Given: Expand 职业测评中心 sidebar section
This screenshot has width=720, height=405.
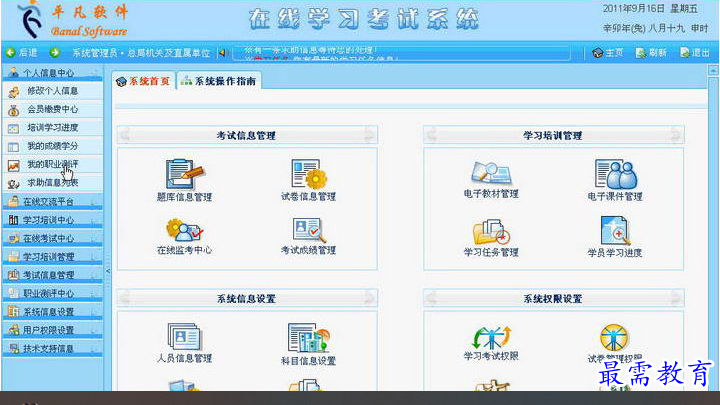Looking at the screenshot, I should (52, 293).
